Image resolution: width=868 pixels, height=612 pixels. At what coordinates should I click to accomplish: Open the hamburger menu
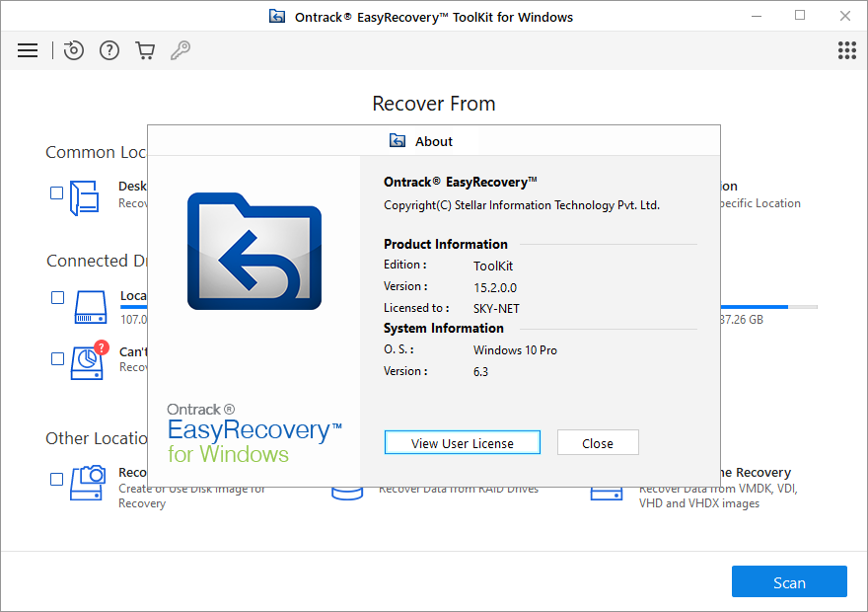pos(28,50)
